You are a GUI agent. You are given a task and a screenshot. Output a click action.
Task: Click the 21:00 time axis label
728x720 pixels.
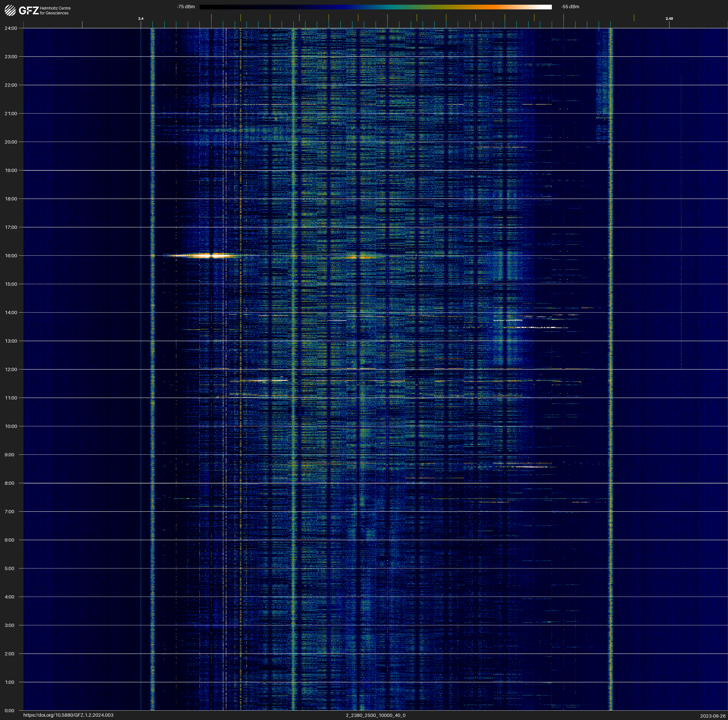11,113
